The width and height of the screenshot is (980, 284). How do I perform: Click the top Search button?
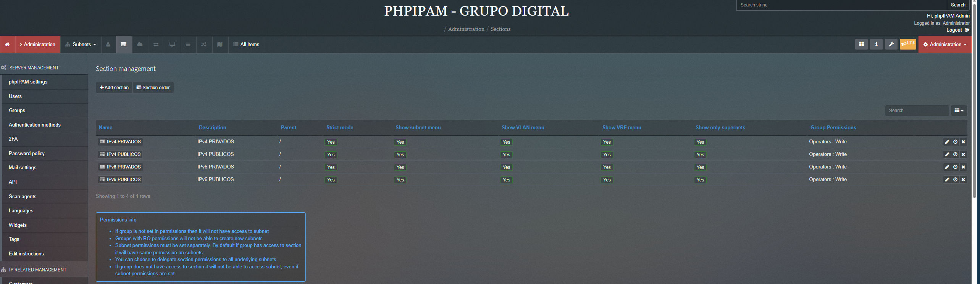958,5
